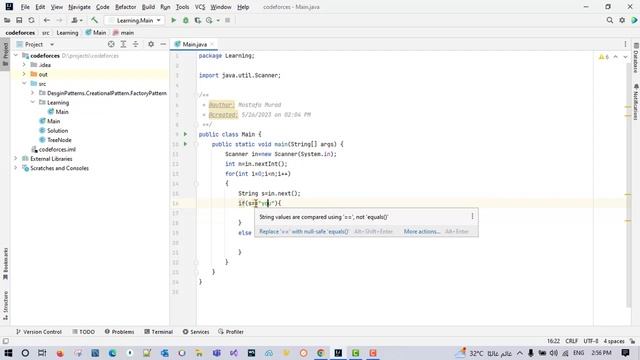Image resolution: width=640 pixels, height=360 pixels.
Task: Open tooltip's three-dot options menu
Action: pos(472,216)
